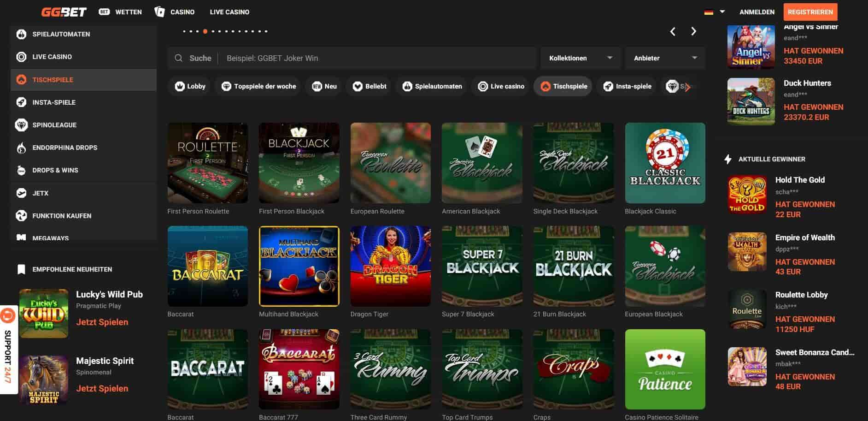Expand the language selector next to German flag

point(722,12)
